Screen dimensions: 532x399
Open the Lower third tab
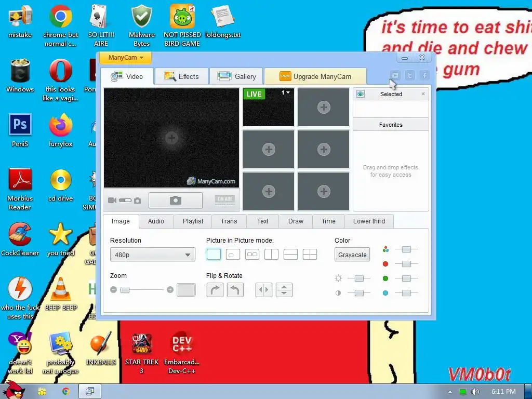tap(369, 221)
